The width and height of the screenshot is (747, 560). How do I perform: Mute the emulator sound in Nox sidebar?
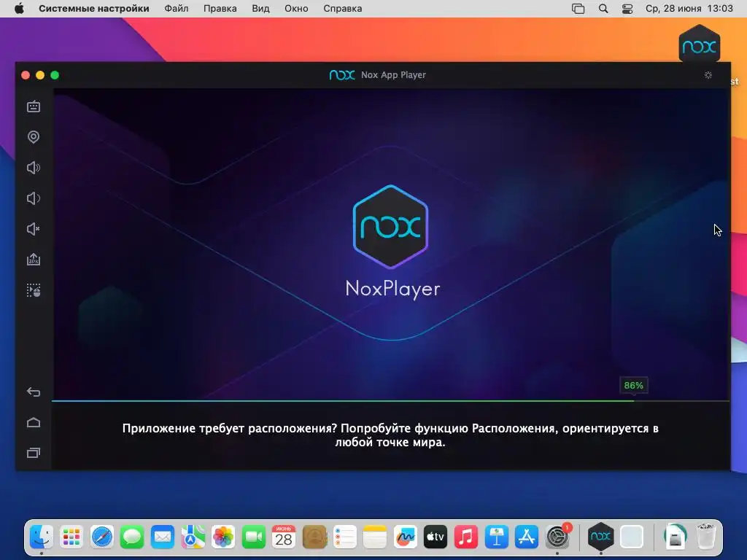coord(34,229)
